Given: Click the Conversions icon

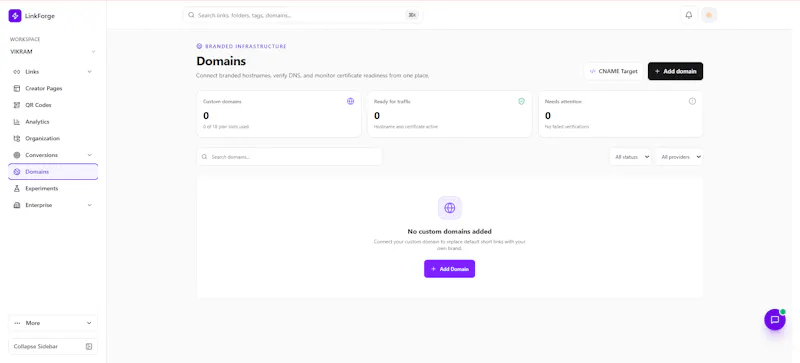Looking at the screenshot, I should click(17, 155).
